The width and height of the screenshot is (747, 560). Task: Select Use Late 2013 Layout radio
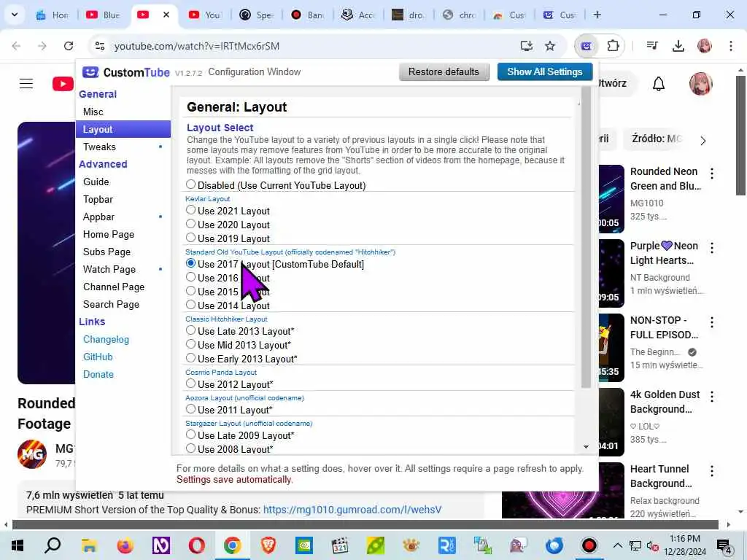click(190, 330)
